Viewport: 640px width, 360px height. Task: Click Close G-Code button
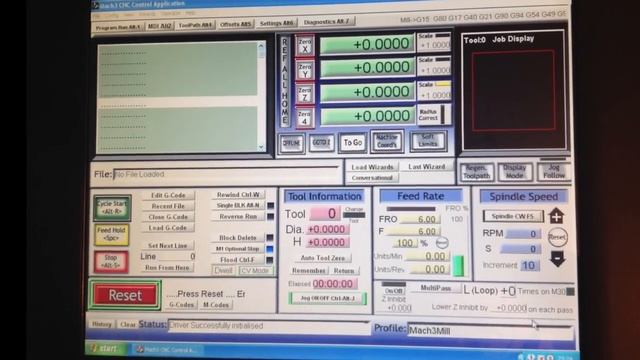coord(168,217)
